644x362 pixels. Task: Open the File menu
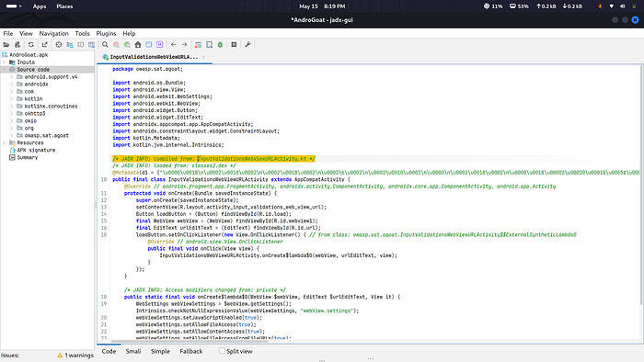pyautogui.click(x=8, y=34)
